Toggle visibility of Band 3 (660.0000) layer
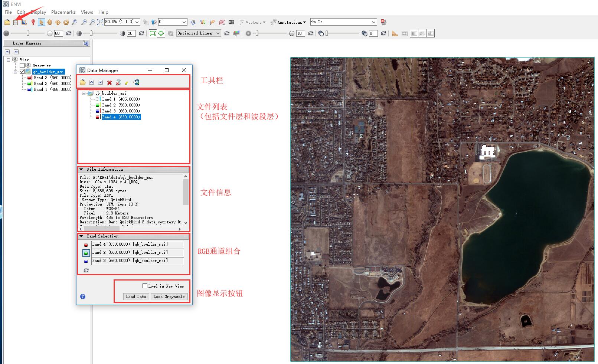Viewport: 598px width, 364px height. click(29, 78)
